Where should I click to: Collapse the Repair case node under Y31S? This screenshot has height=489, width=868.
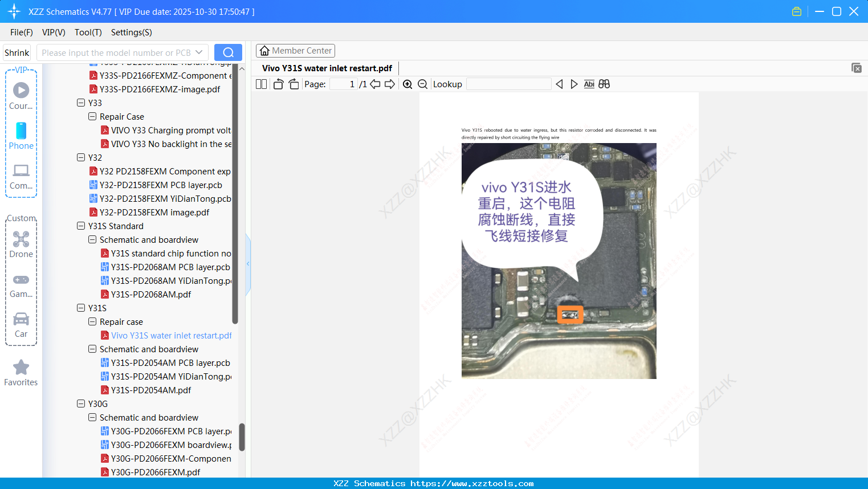92,321
